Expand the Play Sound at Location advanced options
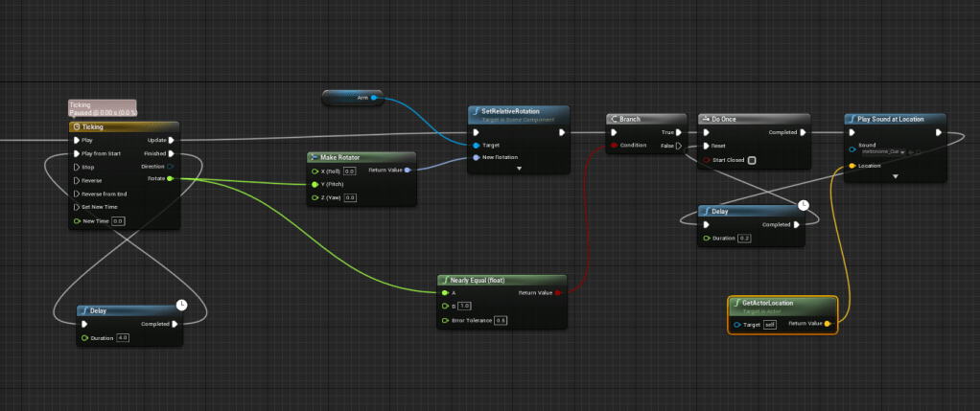Image resolution: width=980 pixels, height=411 pixels. [895, 176]
